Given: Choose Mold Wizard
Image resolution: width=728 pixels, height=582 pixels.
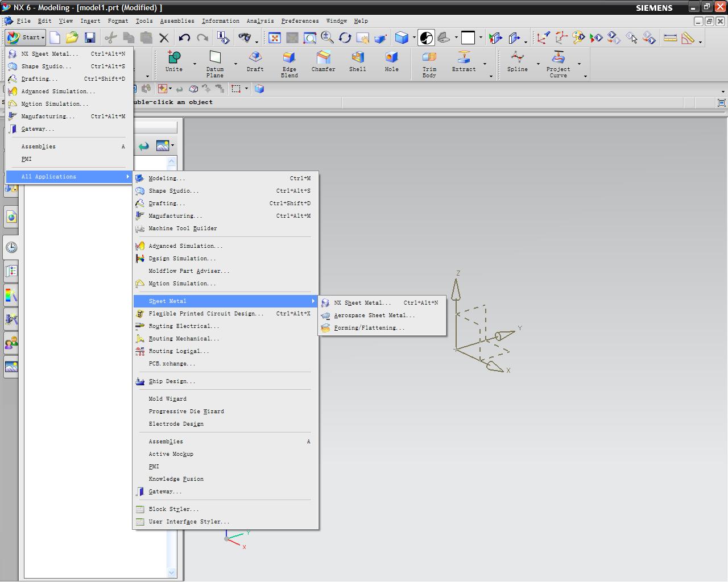Looking at the screenshot, I should [226, 399].
